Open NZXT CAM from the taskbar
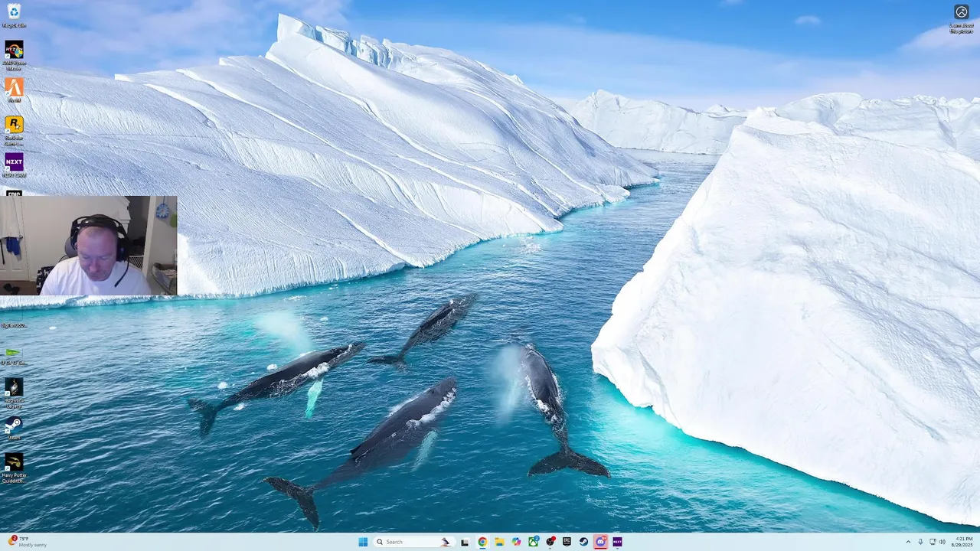980x551 pixels. [x=617, y=542]
